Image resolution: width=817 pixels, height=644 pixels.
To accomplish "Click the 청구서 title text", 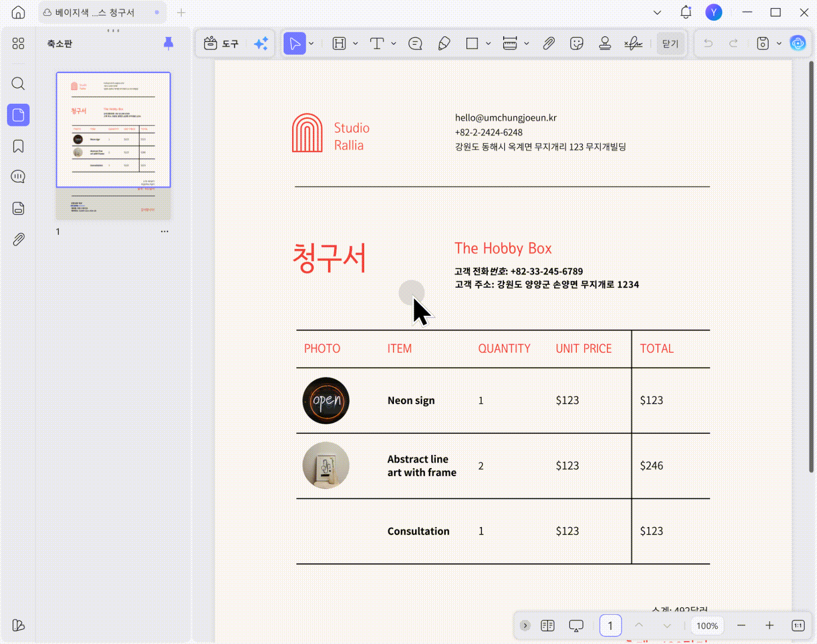I will pos(329,258).
